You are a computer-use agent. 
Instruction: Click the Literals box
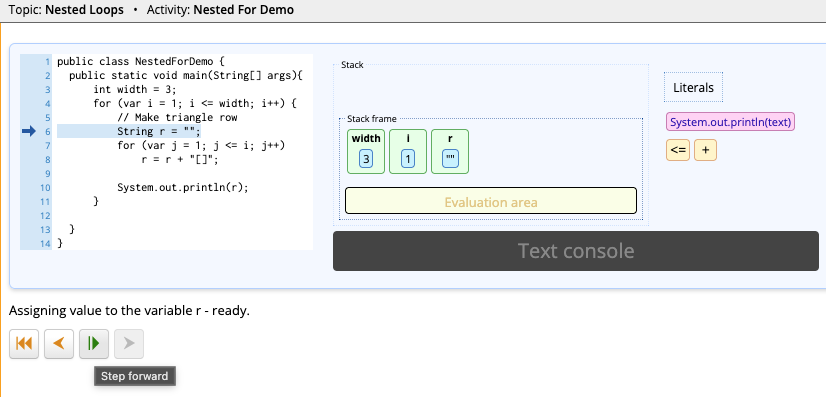[693, 87]
